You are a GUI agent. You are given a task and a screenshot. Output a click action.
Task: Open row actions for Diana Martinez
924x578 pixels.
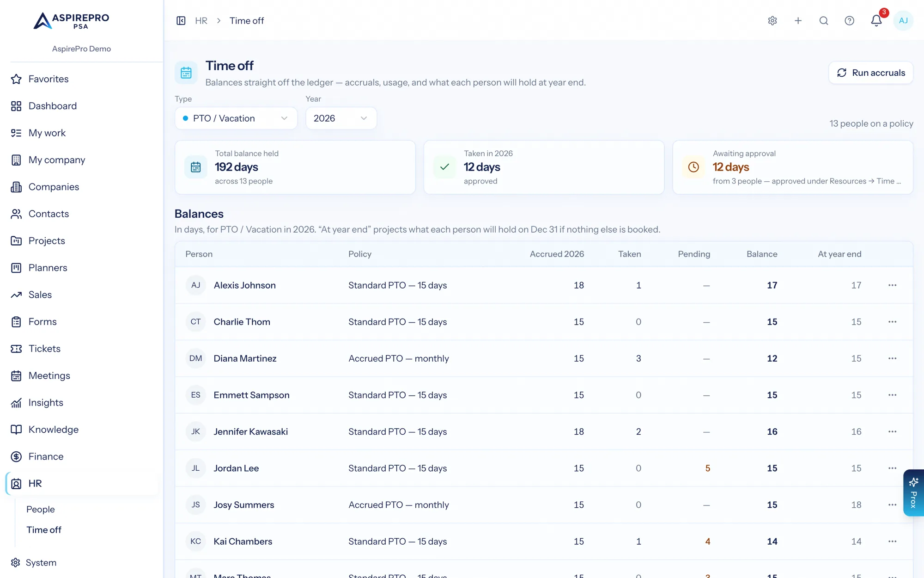892,358
